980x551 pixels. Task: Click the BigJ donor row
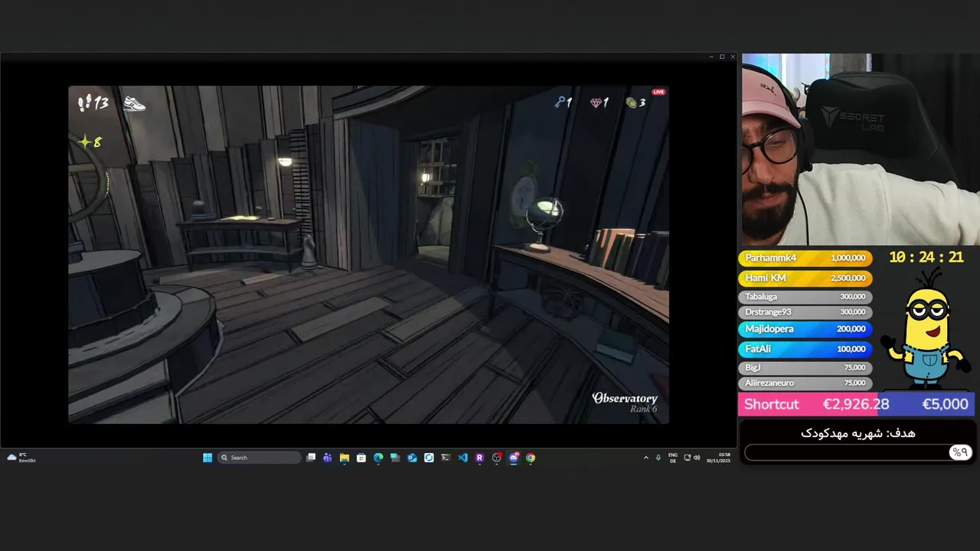click(x=805, y=367)
